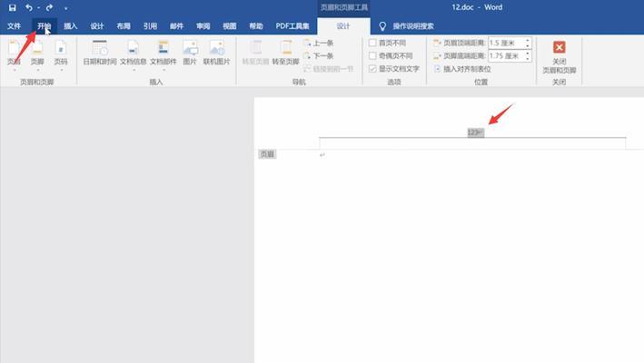Increase 页脚底端距离 with up stepper

(x=528, y=53)
